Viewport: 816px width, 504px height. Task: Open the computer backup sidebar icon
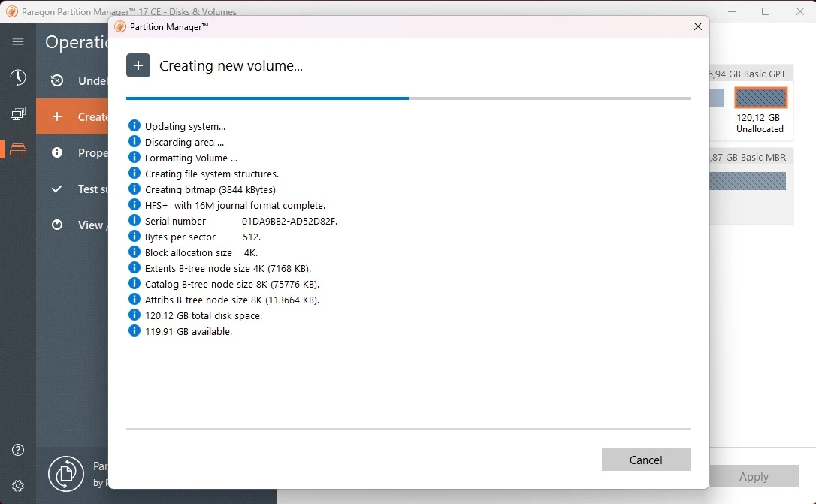(x=18, y=113)
